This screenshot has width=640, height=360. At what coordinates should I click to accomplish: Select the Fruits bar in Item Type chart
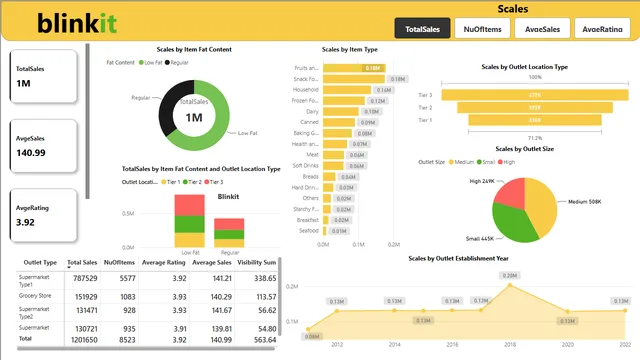(x=354, y=68)
